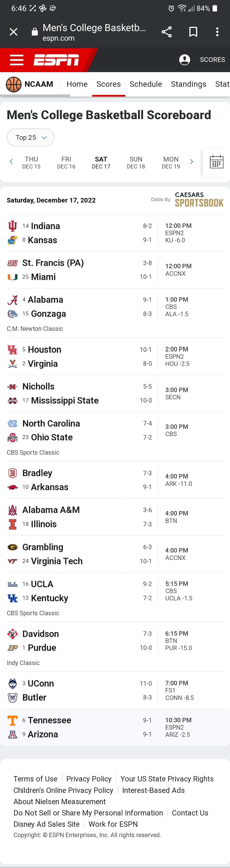Bookmark the page in browser bar
The image size is (230, 868).
(x=193, y=32)
